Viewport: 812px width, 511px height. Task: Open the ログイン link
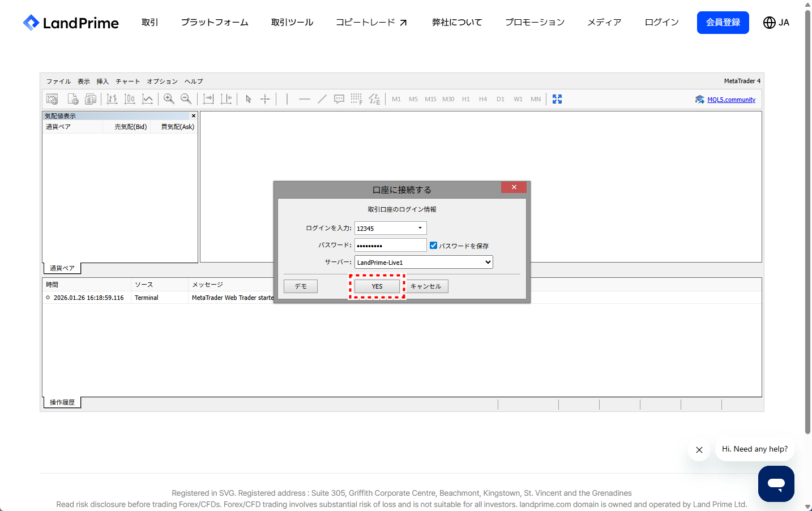[662, 23]
